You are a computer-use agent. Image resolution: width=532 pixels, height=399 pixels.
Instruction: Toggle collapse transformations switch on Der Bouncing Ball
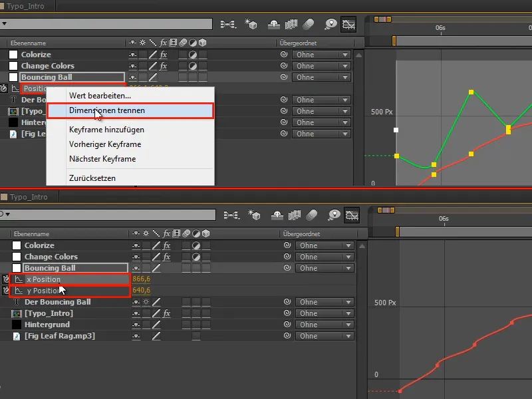[146, 302]
